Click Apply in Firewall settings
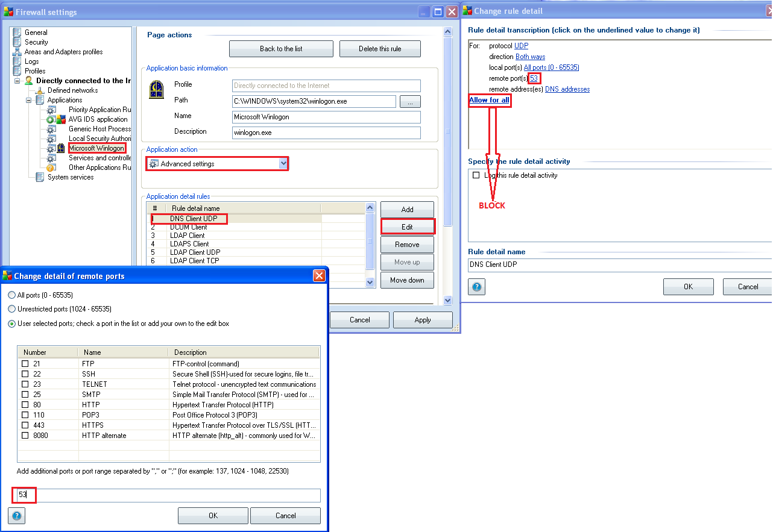 point(423,320)
